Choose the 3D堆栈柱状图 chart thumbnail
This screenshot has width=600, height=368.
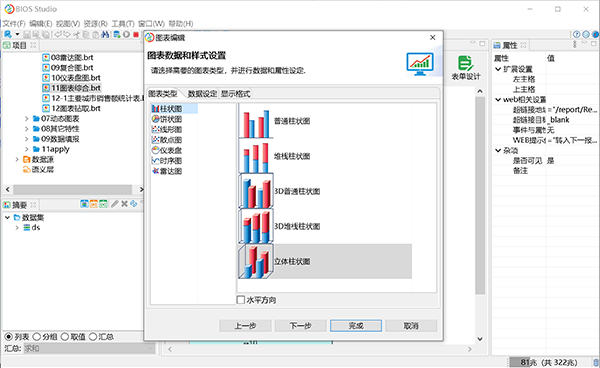click(x=256, y=226)
